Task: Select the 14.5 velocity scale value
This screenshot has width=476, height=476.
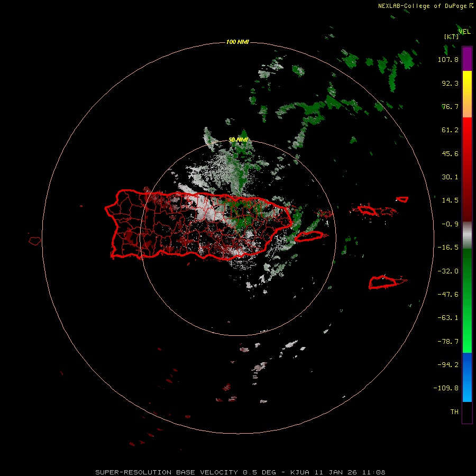Action: (450, 200)
